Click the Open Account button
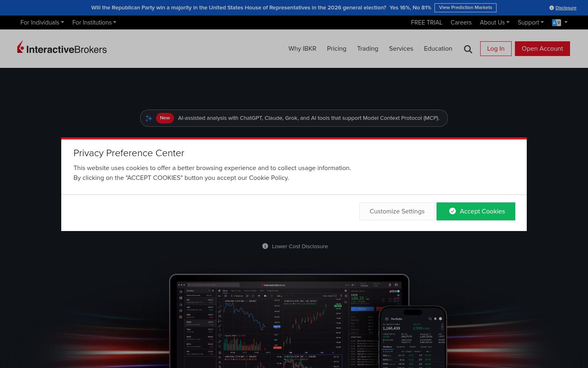588x368 pixels. pyautogui.click(x=542, y=49)
